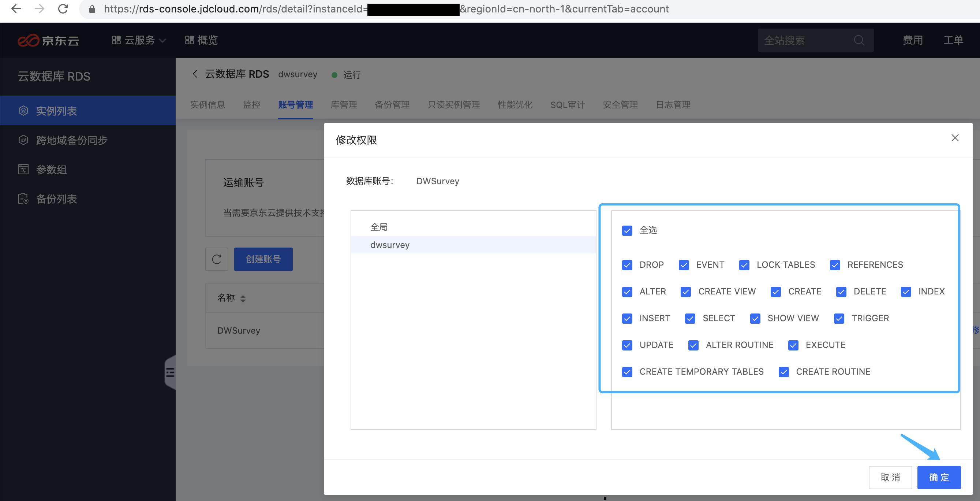Screen dimensions: 980x501
Task: Switch to the 监控 tab
Action: pos(252,105)
